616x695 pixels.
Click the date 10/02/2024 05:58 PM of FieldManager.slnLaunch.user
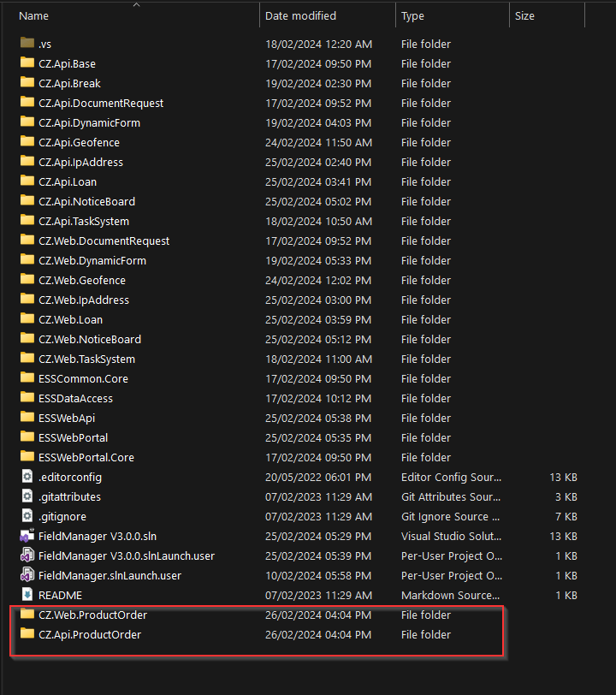pyautogui.click(x=318, y=576)
